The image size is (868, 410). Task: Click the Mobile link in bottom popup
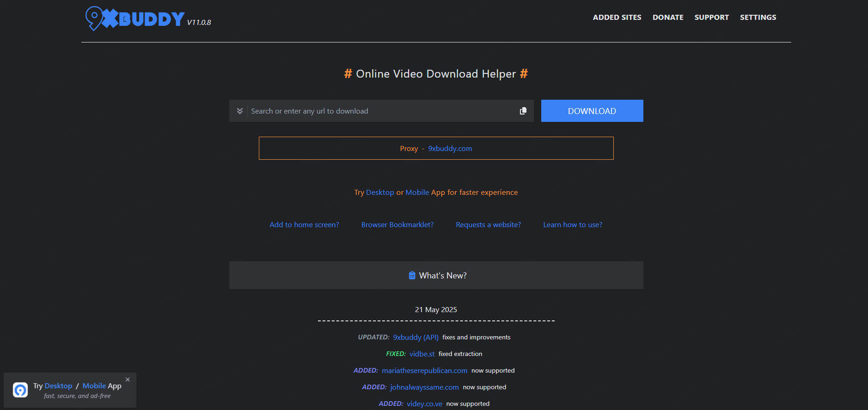coord(94,386)
